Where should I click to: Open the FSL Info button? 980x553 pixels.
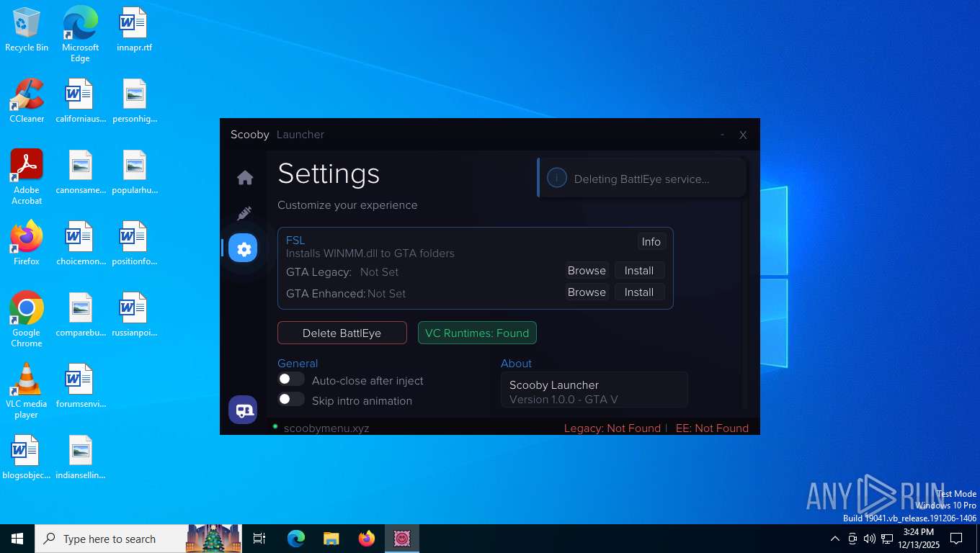(x=651, y=242)
